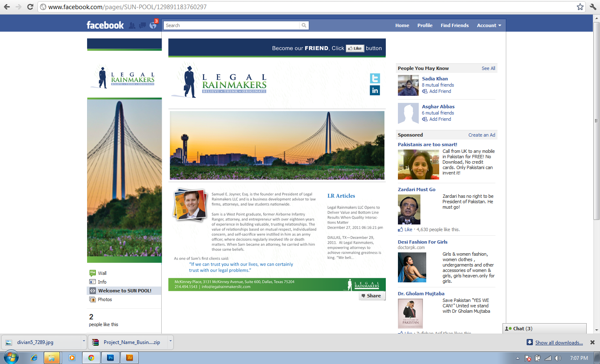Bookmark page with star icon
The height and width of the screenshot is (364, 600).
point(580,7)
